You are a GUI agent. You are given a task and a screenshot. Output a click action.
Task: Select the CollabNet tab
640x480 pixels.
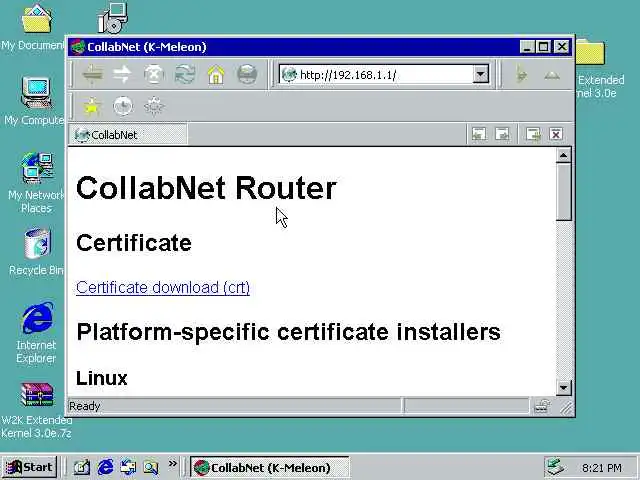pyautogui.click(x=128, y=135)
